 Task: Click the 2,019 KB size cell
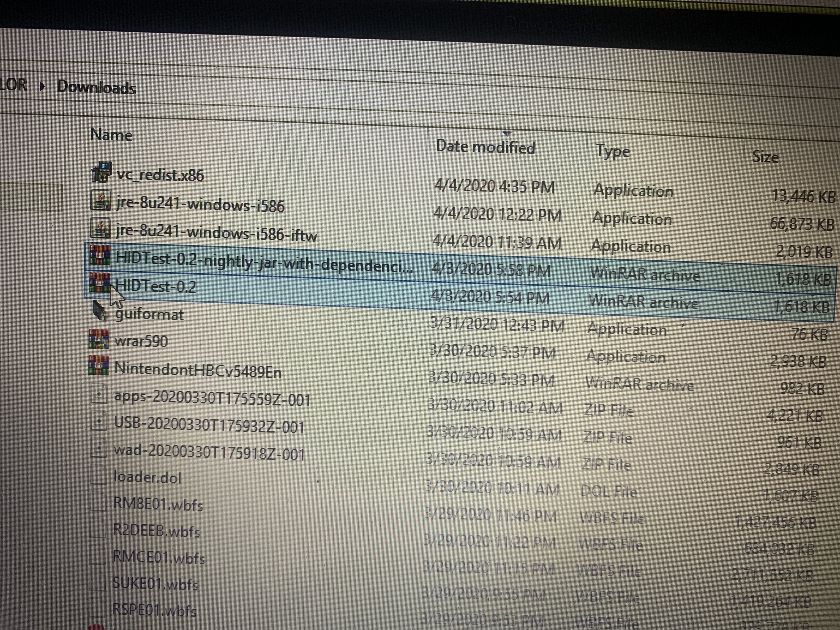click(804, 251)
